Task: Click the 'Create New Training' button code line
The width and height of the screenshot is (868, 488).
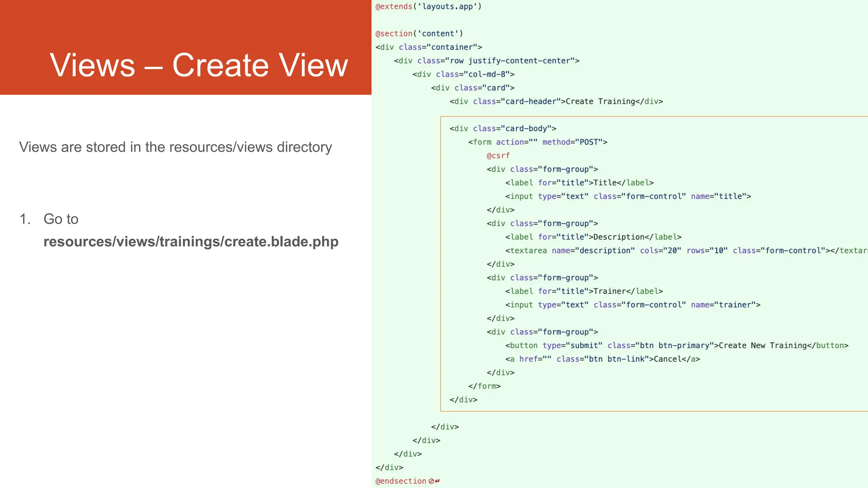Action: (677, 345)
